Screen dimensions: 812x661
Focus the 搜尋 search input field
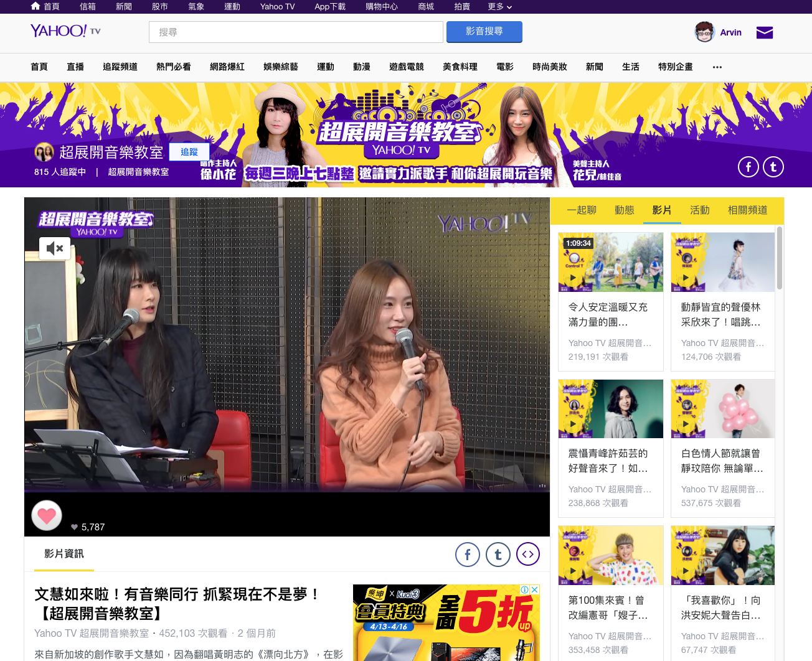click(x=296, y=32)
